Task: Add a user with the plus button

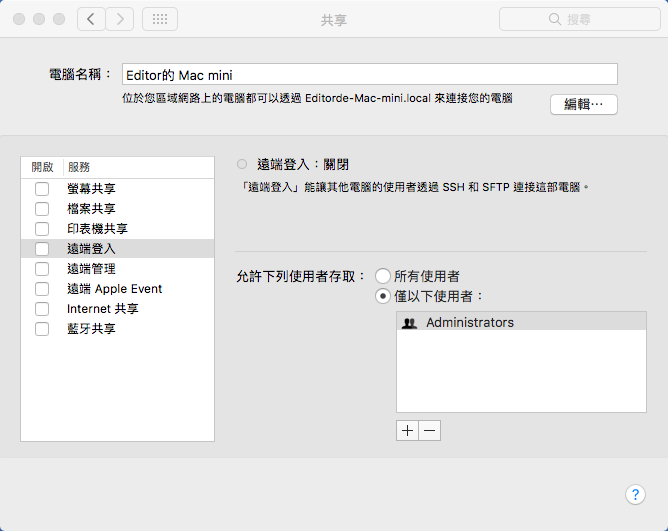Action: (407, 430)
